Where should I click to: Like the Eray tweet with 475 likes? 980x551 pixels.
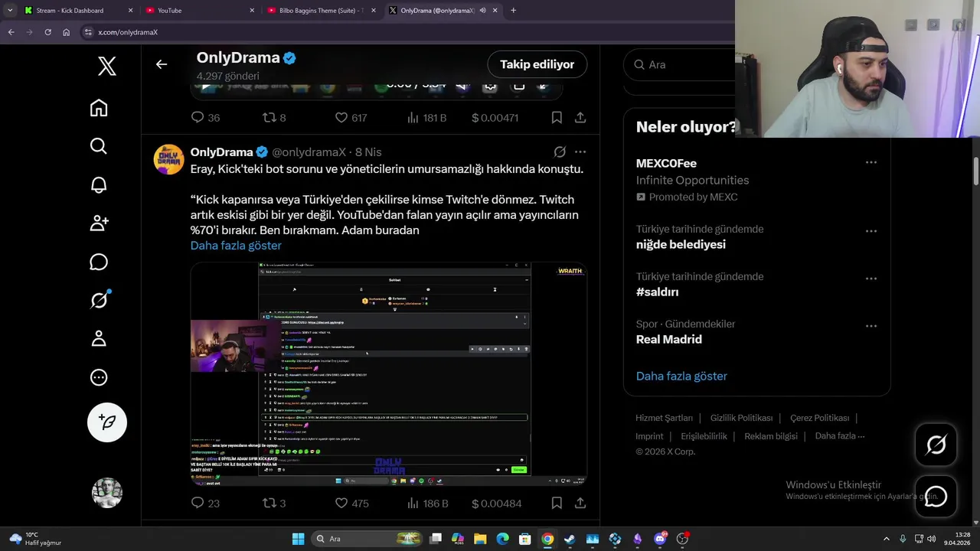pos(351,504)
